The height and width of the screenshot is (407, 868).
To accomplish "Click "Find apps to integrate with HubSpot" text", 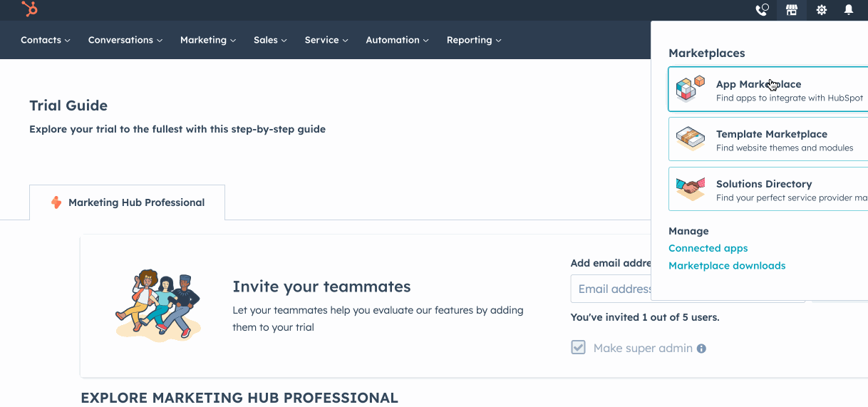I will [790, 98].
